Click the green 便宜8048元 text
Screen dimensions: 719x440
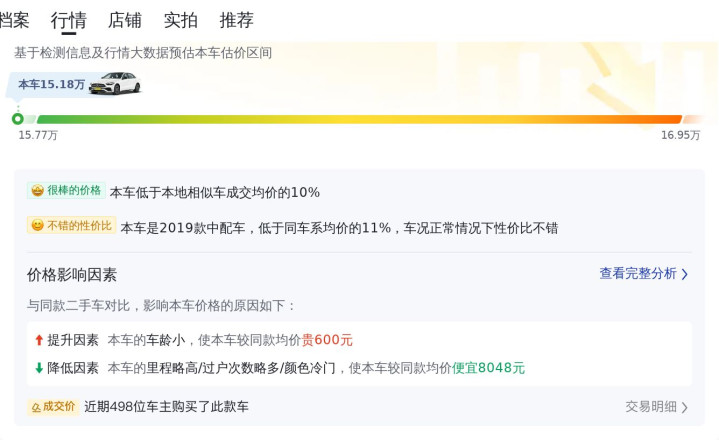pos(488,368)
